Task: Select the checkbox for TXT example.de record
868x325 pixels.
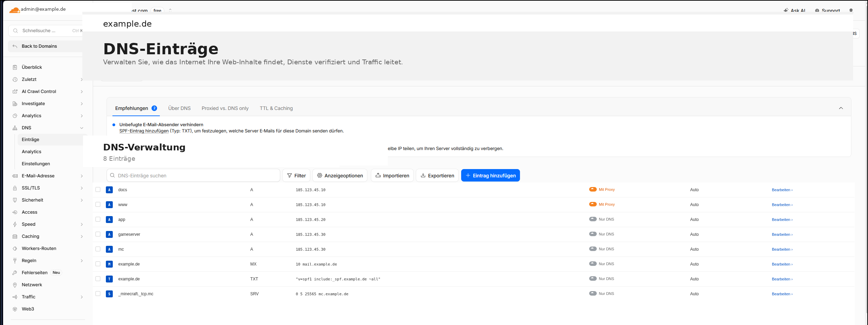Action: [98, 279]
